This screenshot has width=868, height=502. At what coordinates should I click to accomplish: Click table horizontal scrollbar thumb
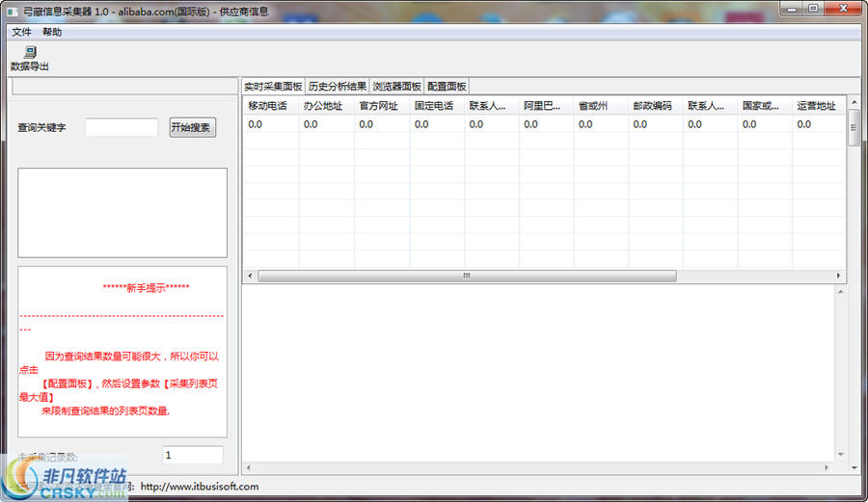(467, 276)
